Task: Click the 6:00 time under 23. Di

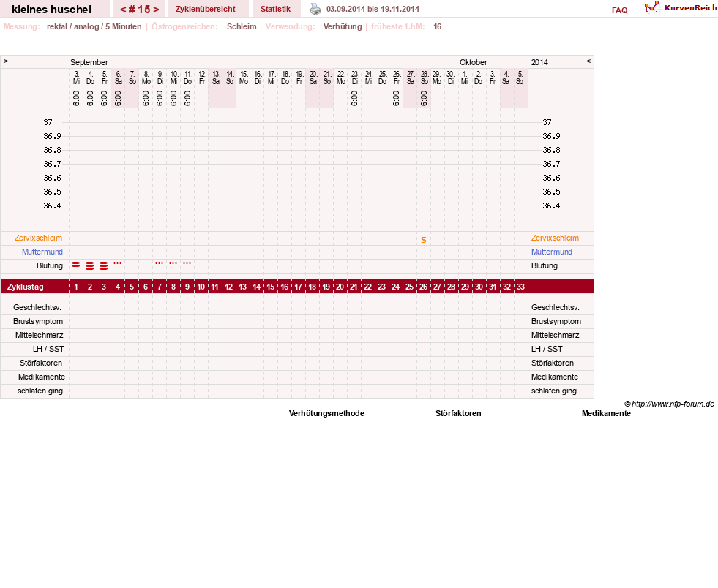Action: (354, 98)
